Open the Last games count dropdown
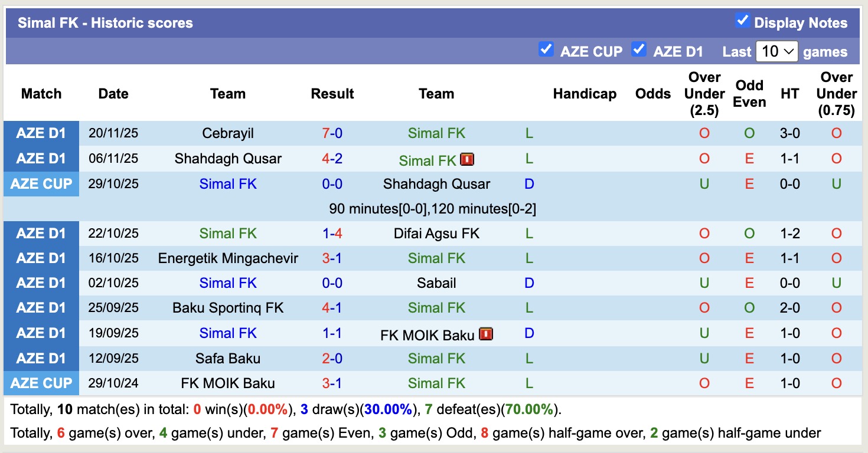The height and width of the screenshot is (453, 868). [x=776, y=51]
